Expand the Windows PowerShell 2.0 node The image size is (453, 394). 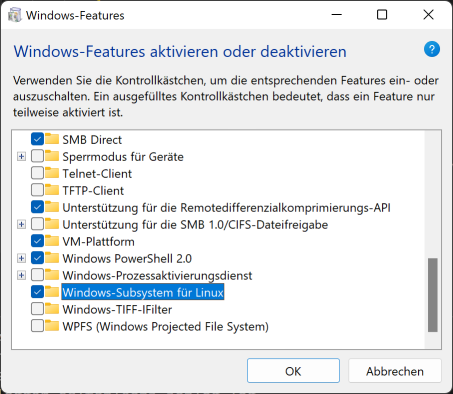[21, 258]
